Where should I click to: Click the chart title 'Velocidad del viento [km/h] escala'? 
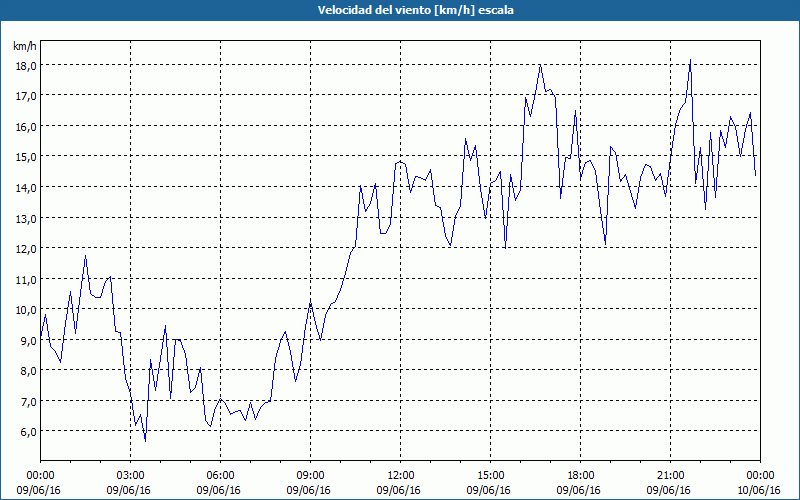tap(415, 10)
